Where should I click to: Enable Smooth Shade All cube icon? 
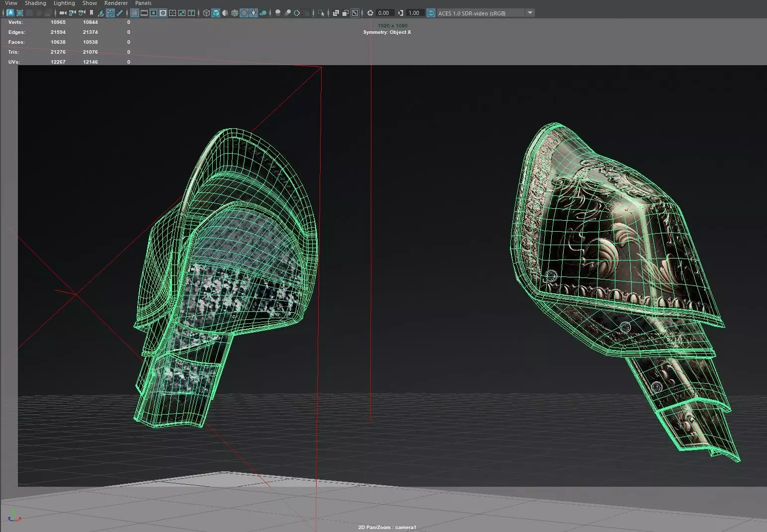click(216, 13)
